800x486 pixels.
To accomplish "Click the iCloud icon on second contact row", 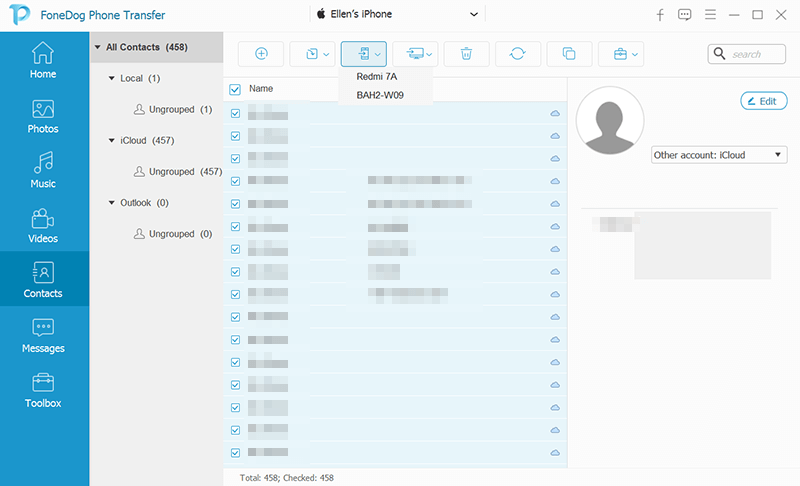I will [x=555, y=136].
